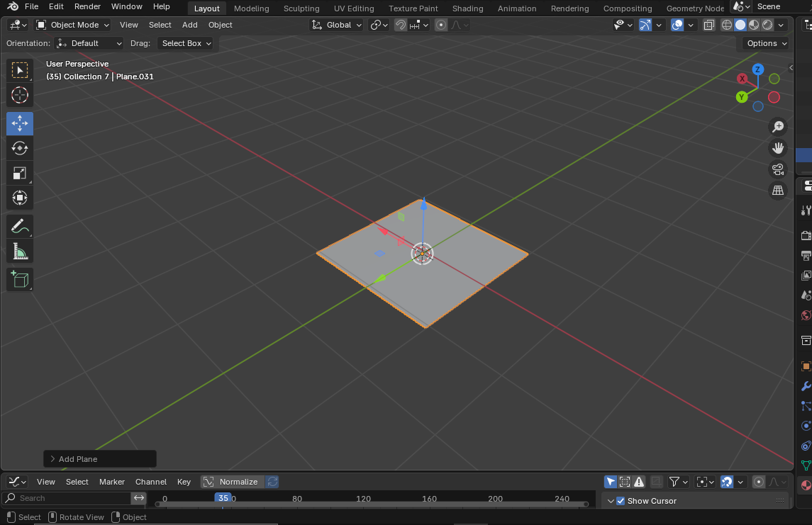Click the graph editor Search field
The height and width of the screenshot is (525, 812).
[x=67, y=498]
